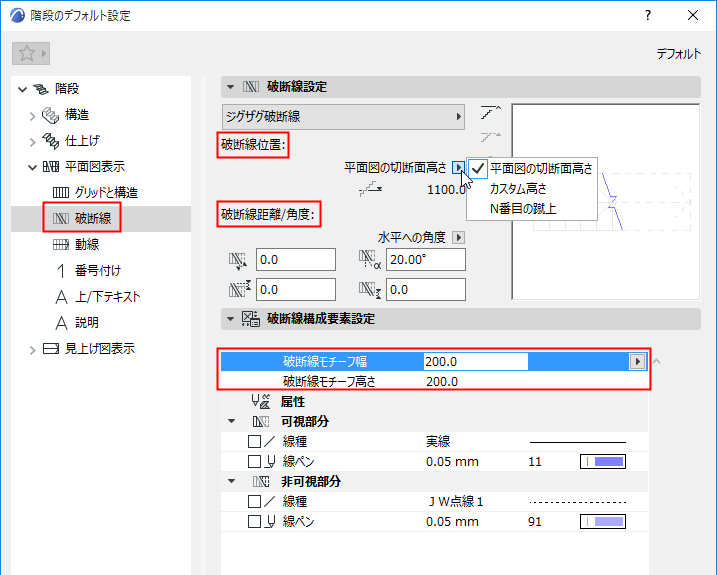This screenshot has height=575, width=717.
Task: Click the 平面図表示 icon
Action: click(51, 167)
